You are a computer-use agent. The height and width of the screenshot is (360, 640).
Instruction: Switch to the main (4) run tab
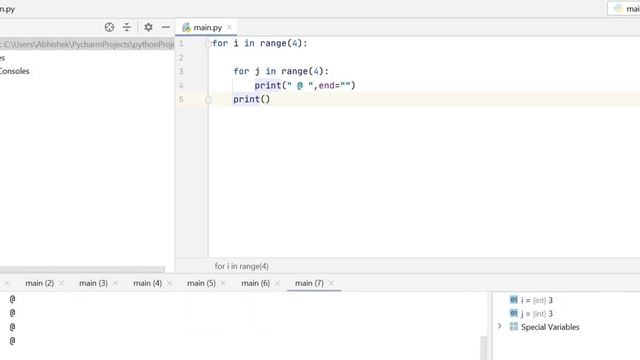[x=147, y=283]
